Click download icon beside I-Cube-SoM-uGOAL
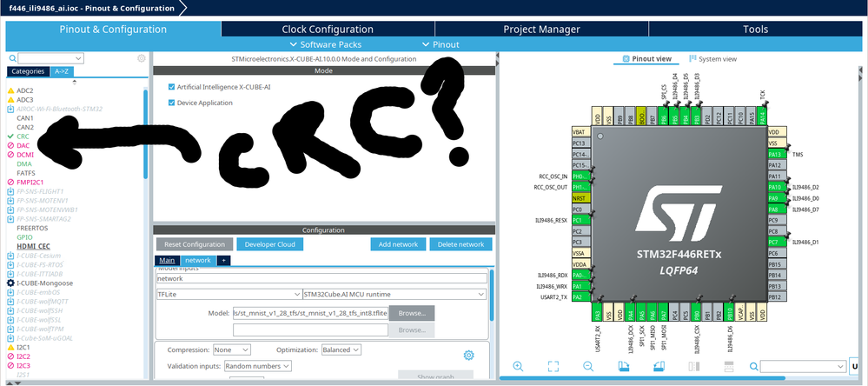The image size is (868, 386). (x=10, y=338)
